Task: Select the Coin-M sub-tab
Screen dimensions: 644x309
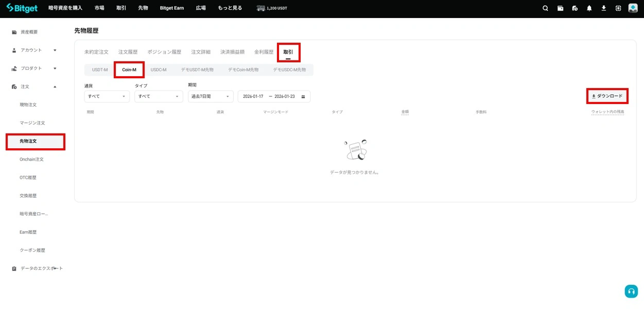Action: (129, 70)
